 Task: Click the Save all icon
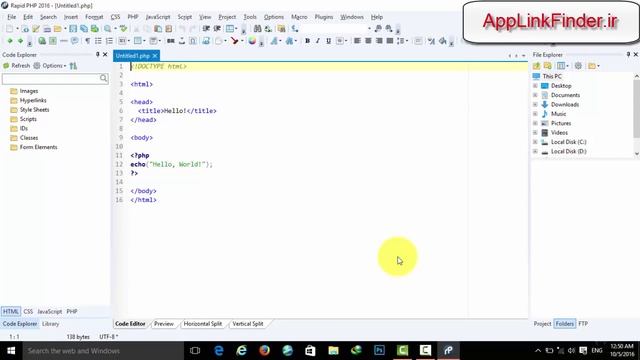(84, 29)
